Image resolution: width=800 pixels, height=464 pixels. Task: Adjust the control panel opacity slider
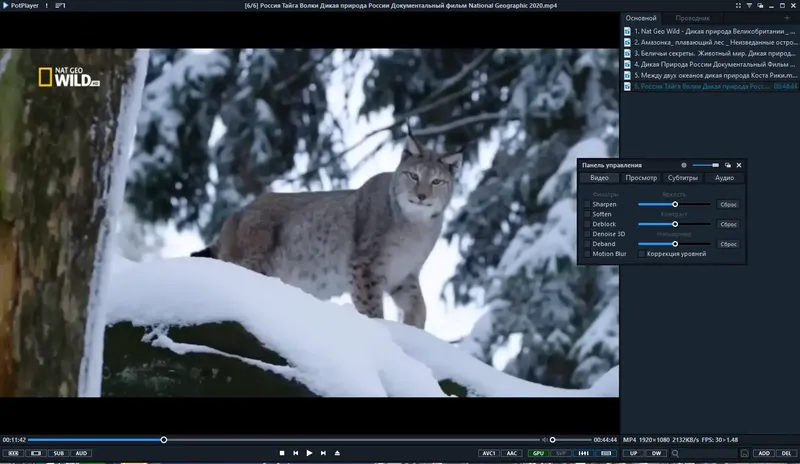pyautogui.click(x=706, y=165)
